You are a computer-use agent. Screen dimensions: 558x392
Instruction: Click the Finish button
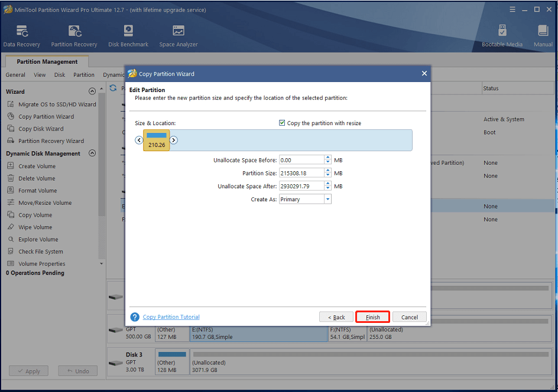372,317
